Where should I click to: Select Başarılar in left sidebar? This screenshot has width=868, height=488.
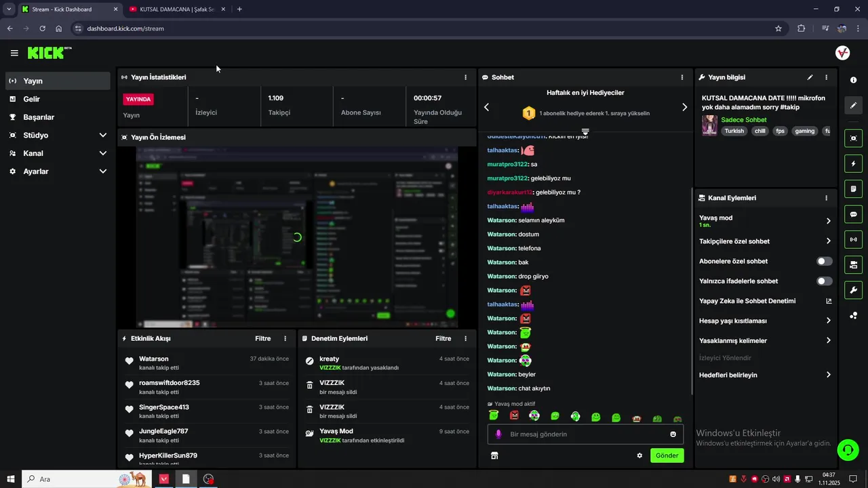[x=58, y=117]
